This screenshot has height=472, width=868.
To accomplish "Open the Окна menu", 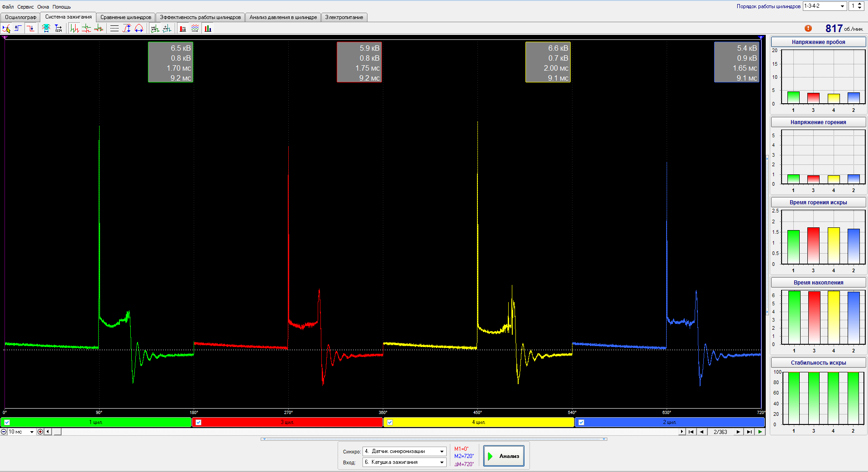I will point(43,7).
